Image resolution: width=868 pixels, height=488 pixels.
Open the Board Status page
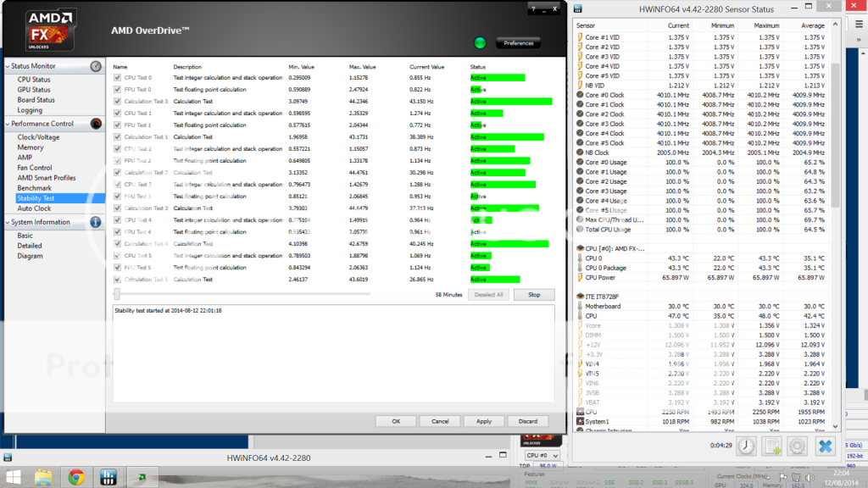click(x=36, y=100)
